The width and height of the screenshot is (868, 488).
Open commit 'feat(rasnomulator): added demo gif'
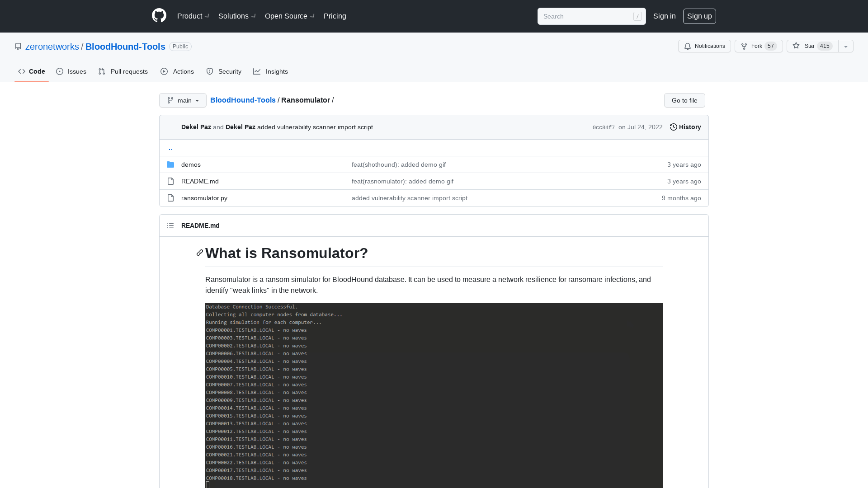[x=402, y=181]
